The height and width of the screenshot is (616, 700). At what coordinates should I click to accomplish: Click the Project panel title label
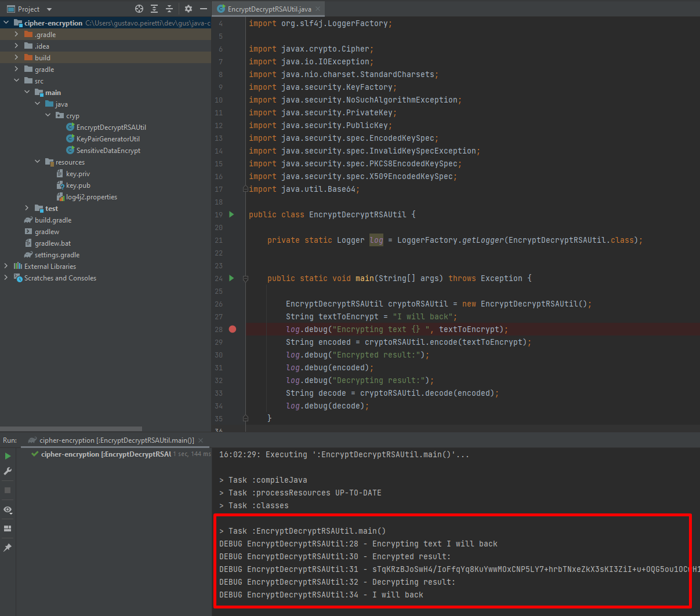point(29,9)
